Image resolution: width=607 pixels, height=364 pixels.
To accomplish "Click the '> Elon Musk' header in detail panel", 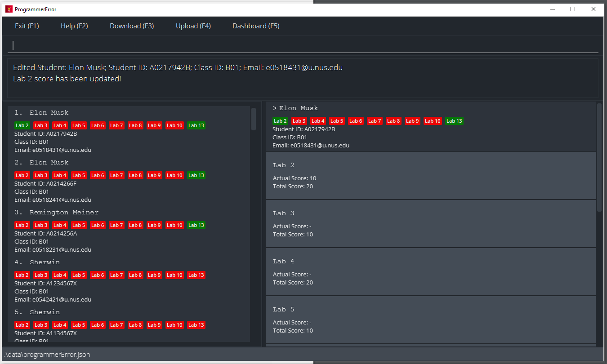I will point(295,108).
